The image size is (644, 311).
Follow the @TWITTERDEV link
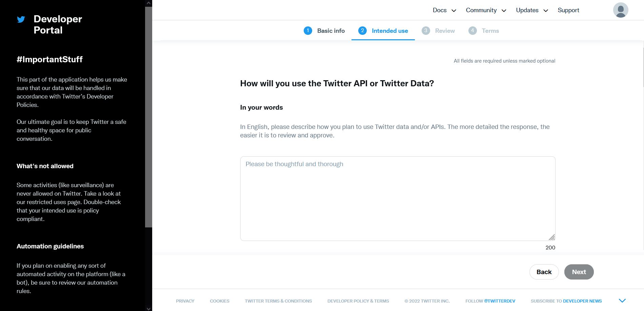coord(500,301)
